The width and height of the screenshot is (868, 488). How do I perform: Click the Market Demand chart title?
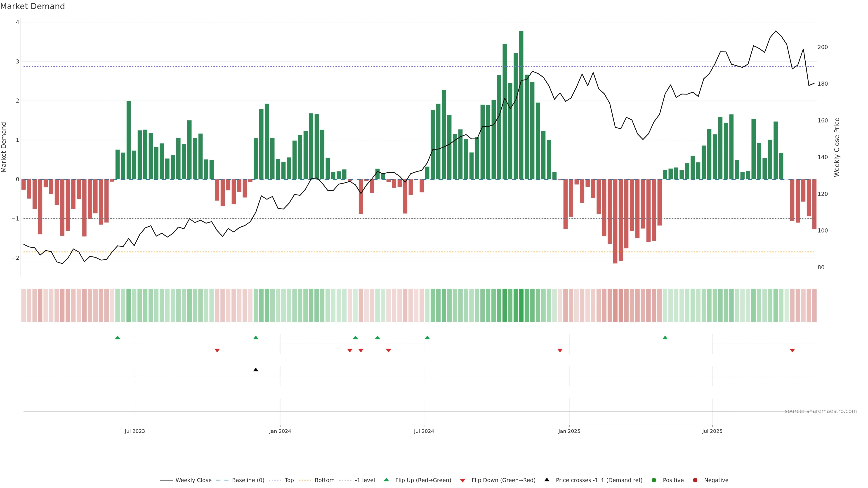[32, 6]
